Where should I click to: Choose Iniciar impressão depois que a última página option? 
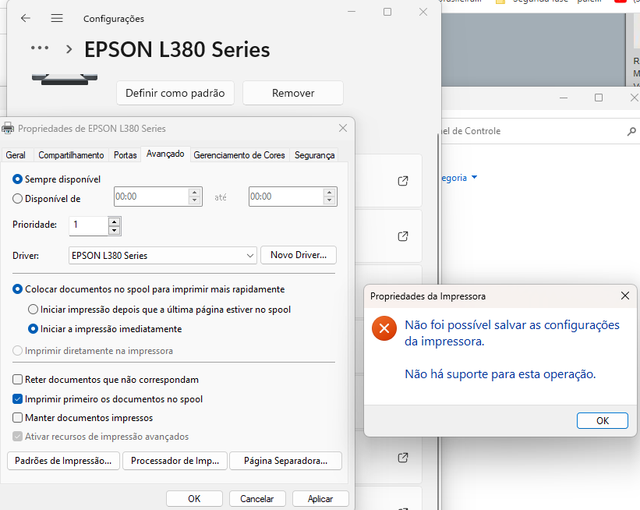[x=33, y=309]
